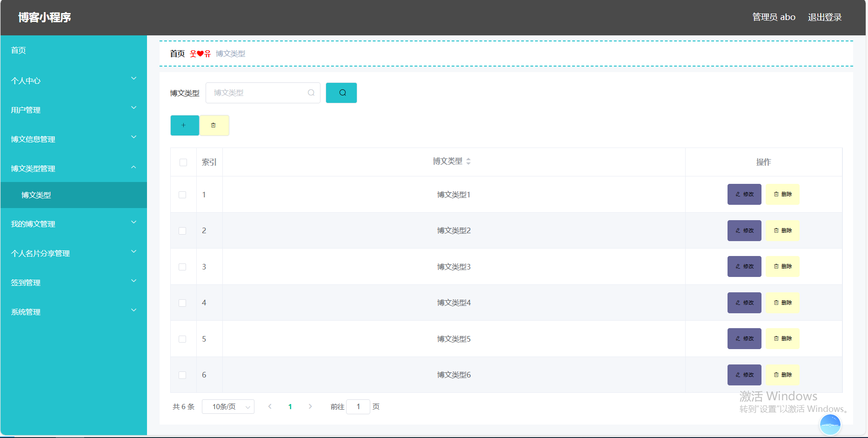This screenshot has height=438, width=868.
Task: Click 删除 for 博文类型4
Action: click(782, 303)
